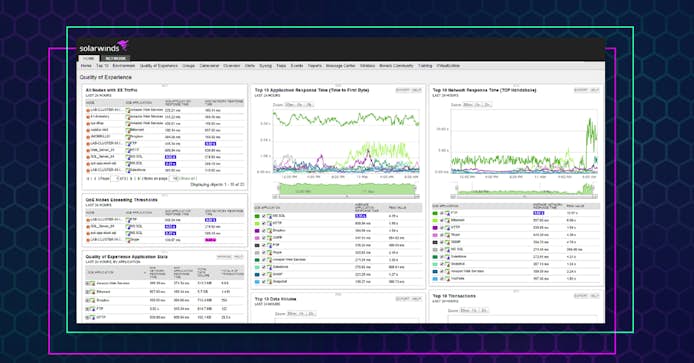
Task: Toggle Dropbox series checkbox in Application Response Time
Action: 264,231
